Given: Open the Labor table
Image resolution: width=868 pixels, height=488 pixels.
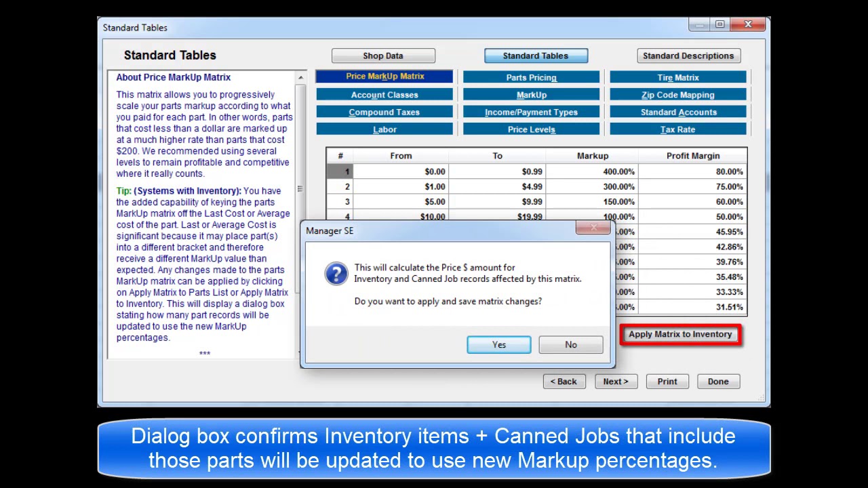Looking at the screenshot, I should tap(384, 129).
